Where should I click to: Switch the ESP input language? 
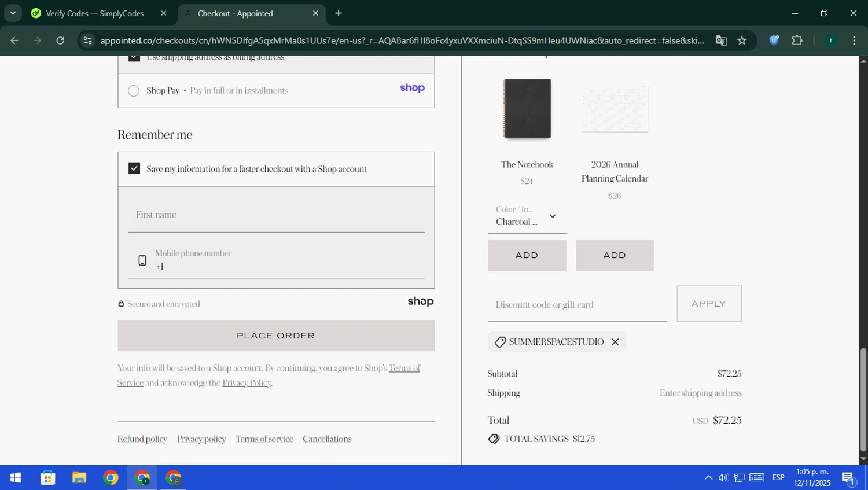click(x=778, y=478)
